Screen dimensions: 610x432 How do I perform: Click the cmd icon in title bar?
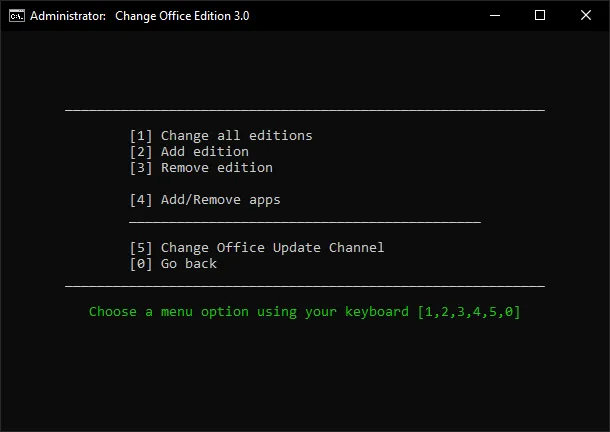[16, 16]
